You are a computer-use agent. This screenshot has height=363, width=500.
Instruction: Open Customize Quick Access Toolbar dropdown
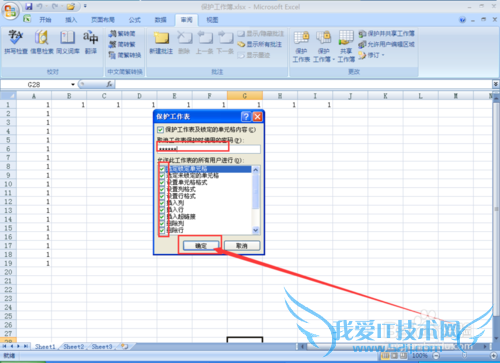pyautogui.click(x=85, y=6)
